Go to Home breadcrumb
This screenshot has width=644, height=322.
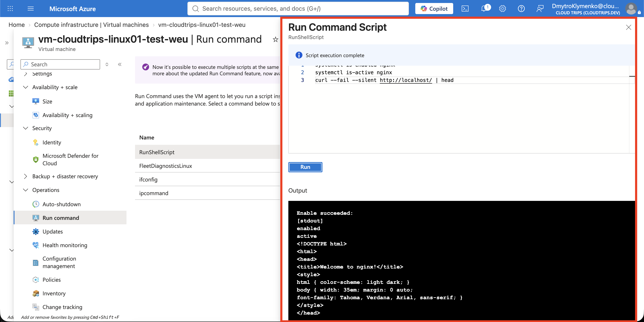pyautogui.click(x=16, y=25)
